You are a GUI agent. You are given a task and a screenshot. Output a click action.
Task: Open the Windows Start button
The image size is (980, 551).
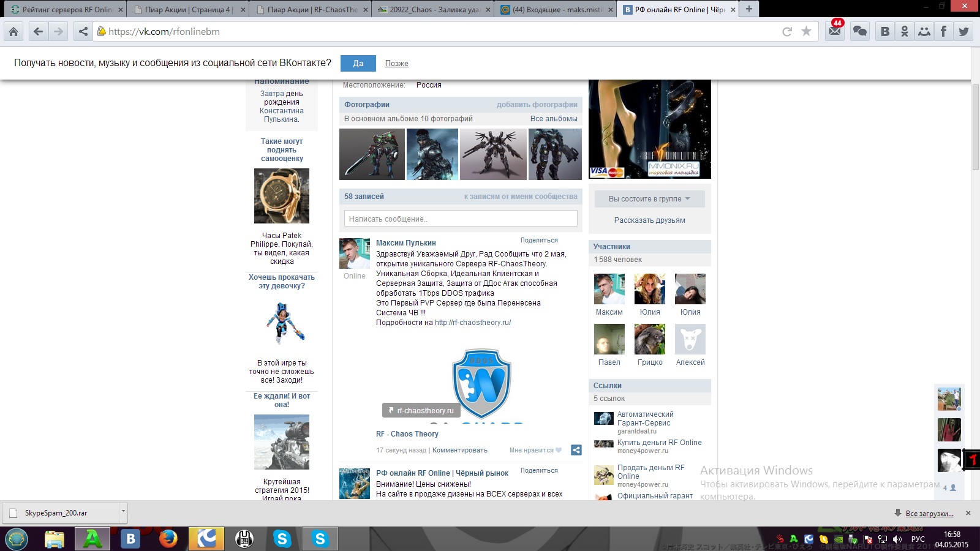16,539
